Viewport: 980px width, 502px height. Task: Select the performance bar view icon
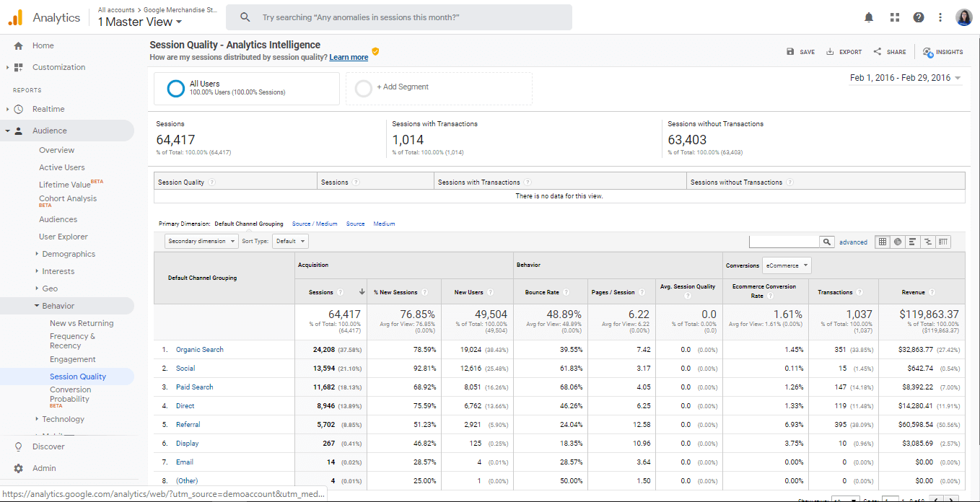[x=913, y=242]
